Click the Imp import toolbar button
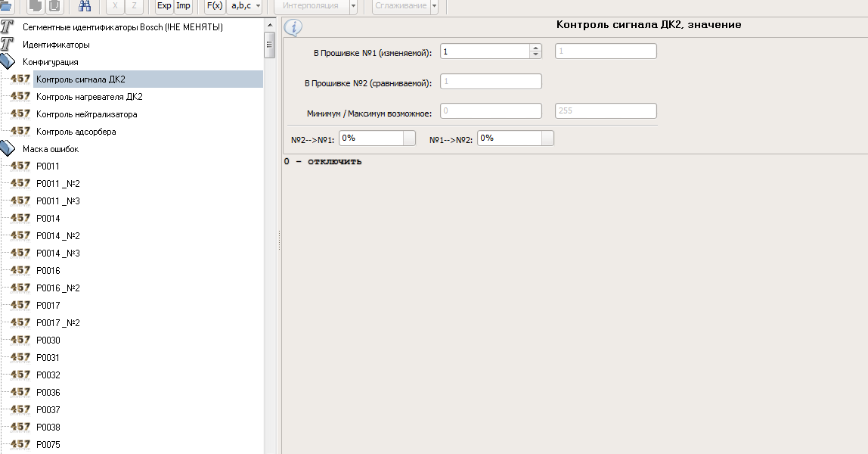This screenshot has height=454, width=868. [x=183, y=6]
